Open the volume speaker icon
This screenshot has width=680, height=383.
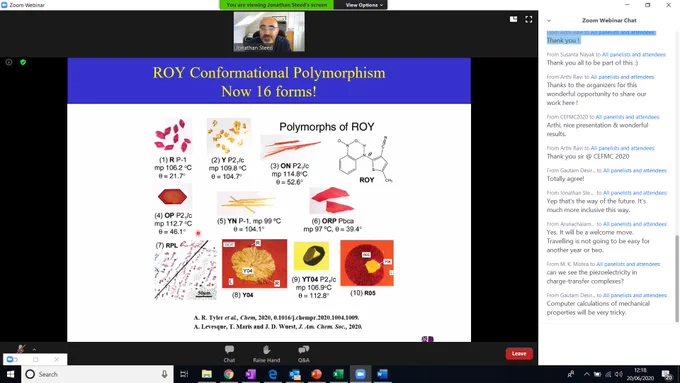pyautogui.click(x=619, y=374)
